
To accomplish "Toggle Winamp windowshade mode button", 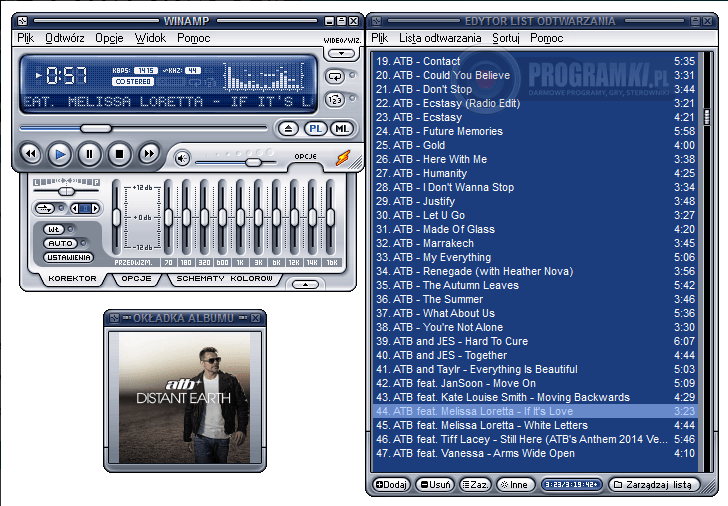I will click(341, 21).
